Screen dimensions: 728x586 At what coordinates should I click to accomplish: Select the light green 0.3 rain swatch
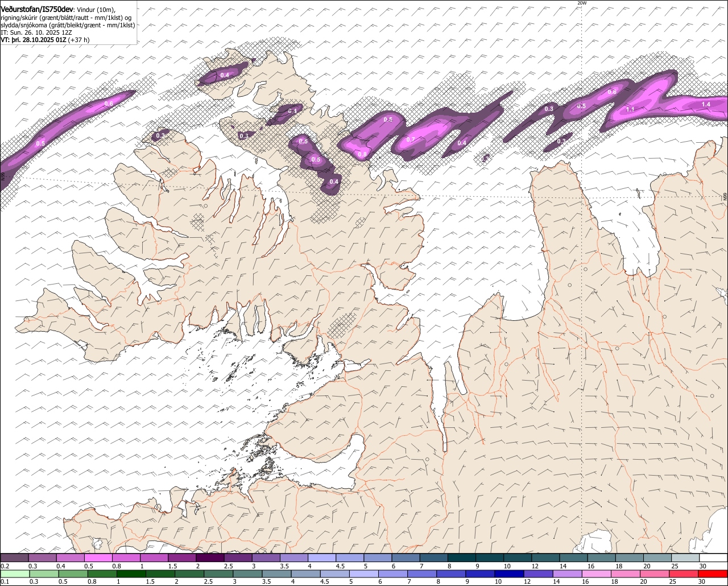[44, 573]
